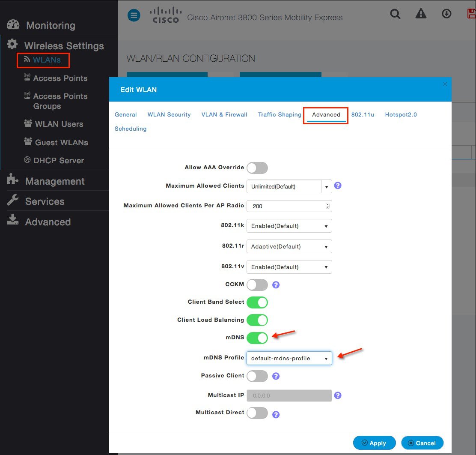This screenshot has width=476, height=455.
Task: Toggle Allow AAA Override switch
Action: point(257,168)
